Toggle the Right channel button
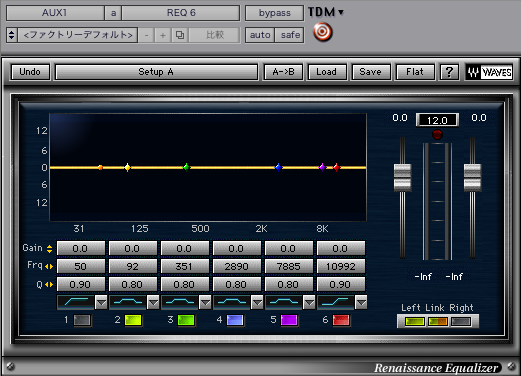521x376 pixels. click(x=461, y=321)
